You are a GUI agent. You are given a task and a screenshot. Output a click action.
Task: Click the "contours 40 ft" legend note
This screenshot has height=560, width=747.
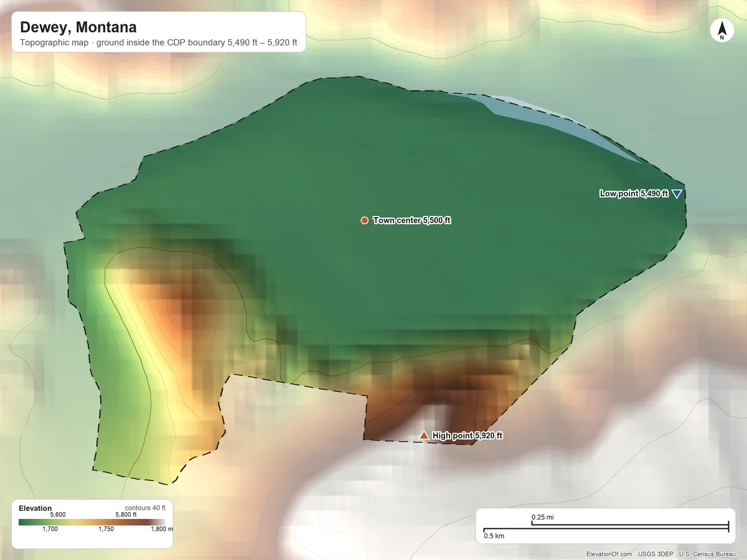point(145,508)
